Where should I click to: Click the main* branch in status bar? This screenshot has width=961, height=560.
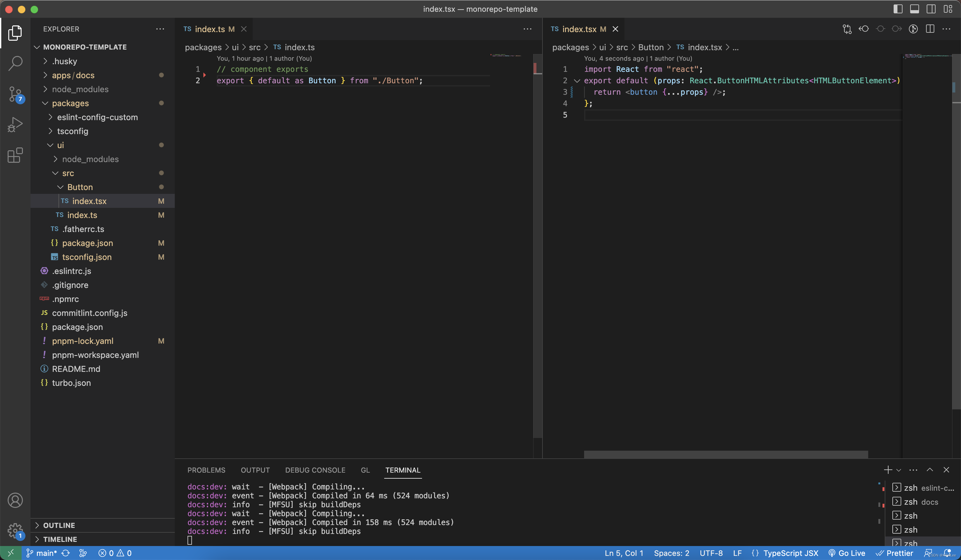point(41,553)
